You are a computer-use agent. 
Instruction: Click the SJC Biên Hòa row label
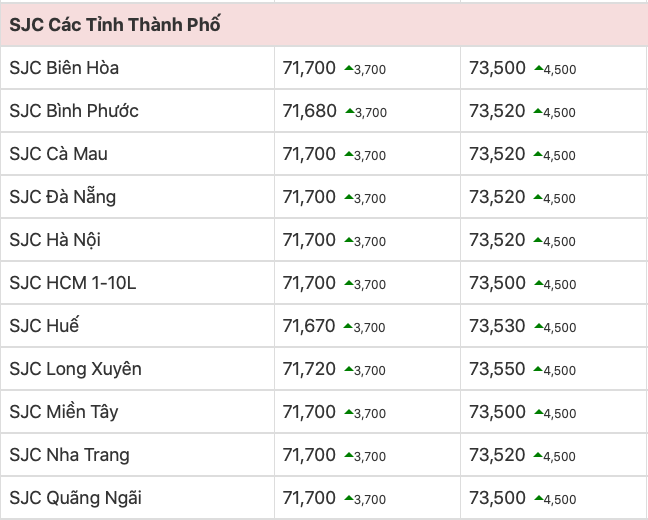pos(64,69)
